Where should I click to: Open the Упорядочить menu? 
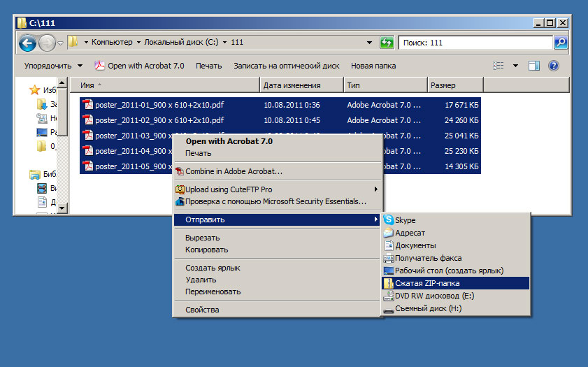coord(53,66)
